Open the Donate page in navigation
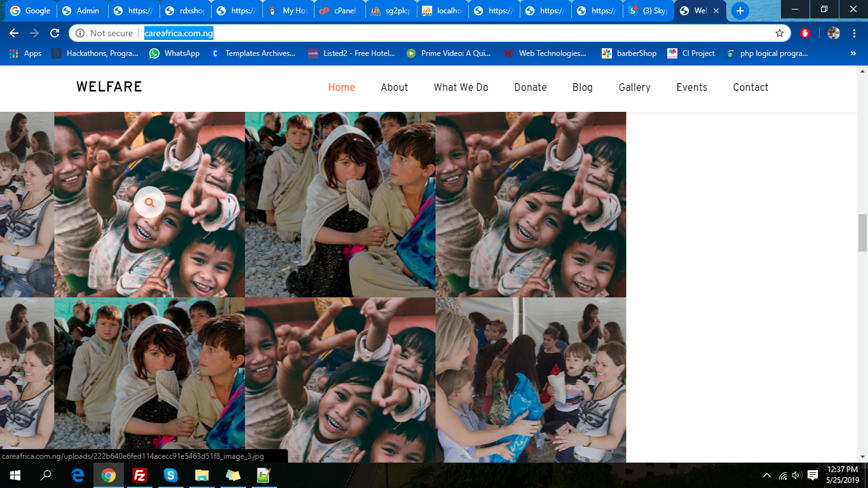This screenshot has height=488, width=868. pyautogui.click(x=530, y=87)
